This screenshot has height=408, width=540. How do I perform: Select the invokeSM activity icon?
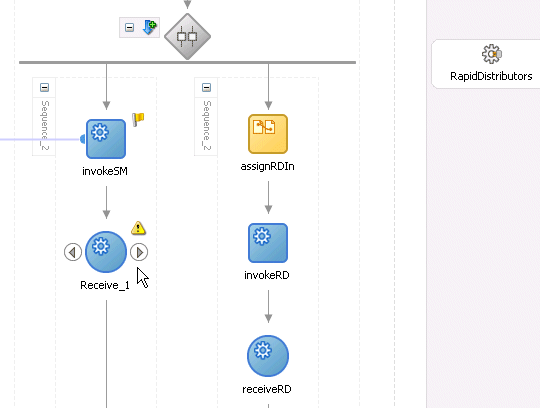click(x=106, y=139)
